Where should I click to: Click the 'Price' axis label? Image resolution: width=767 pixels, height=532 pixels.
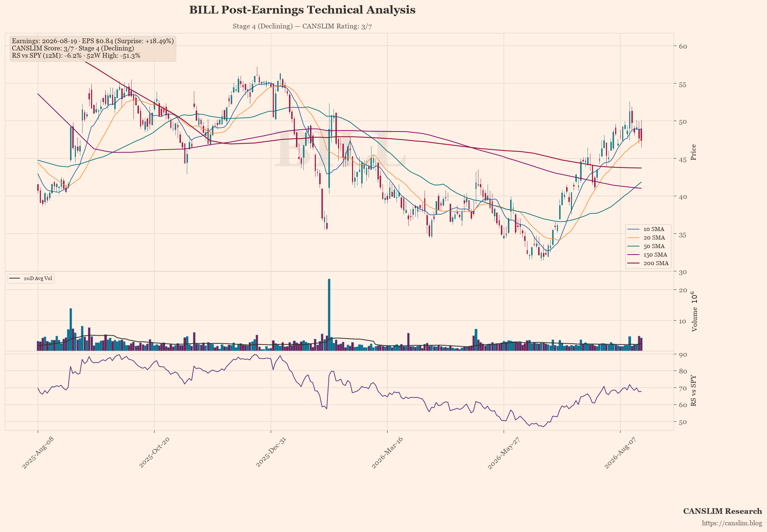pyautogui.click(x=693, y=152)
